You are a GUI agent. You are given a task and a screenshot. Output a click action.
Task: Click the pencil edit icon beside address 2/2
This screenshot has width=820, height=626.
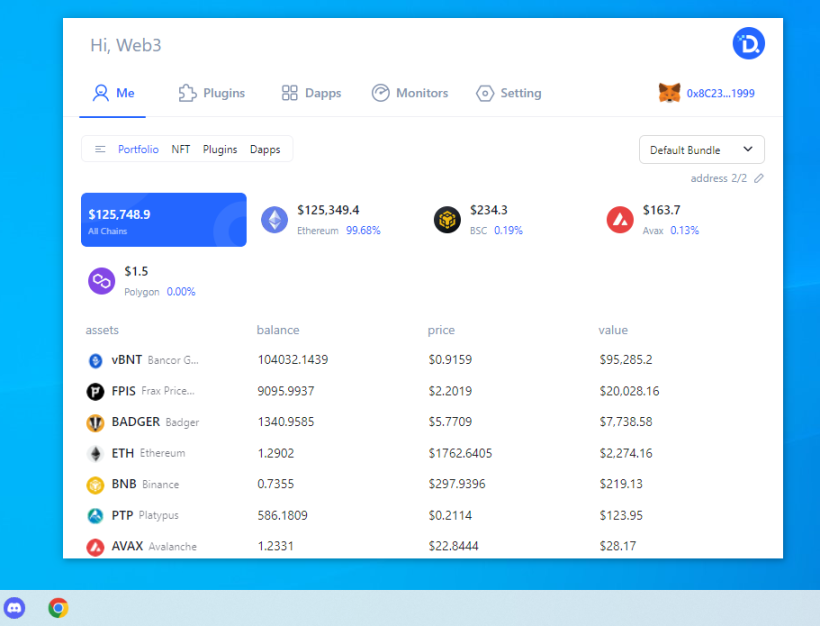tap(759, 178)
